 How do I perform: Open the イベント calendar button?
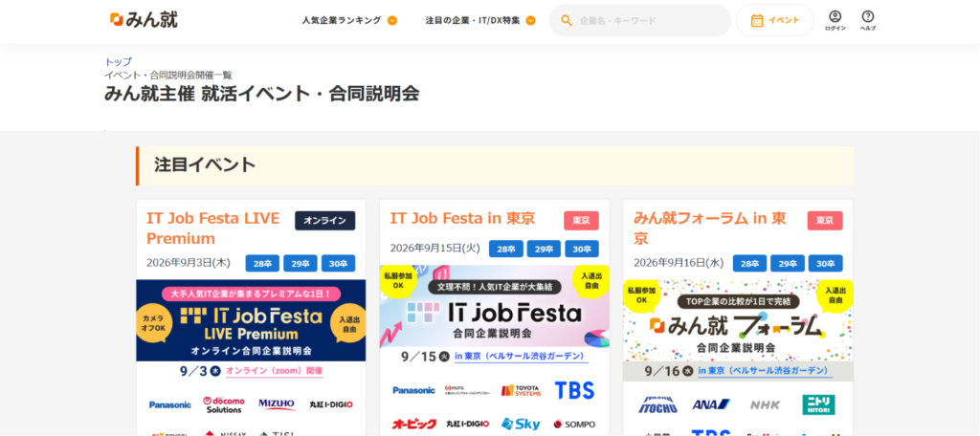[x=775, y=21]
